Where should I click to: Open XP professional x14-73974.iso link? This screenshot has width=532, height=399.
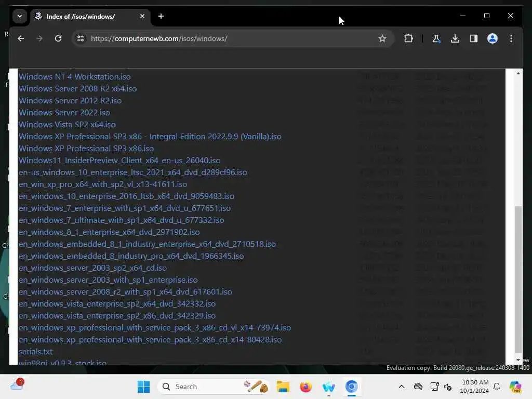tap(155, 328)
